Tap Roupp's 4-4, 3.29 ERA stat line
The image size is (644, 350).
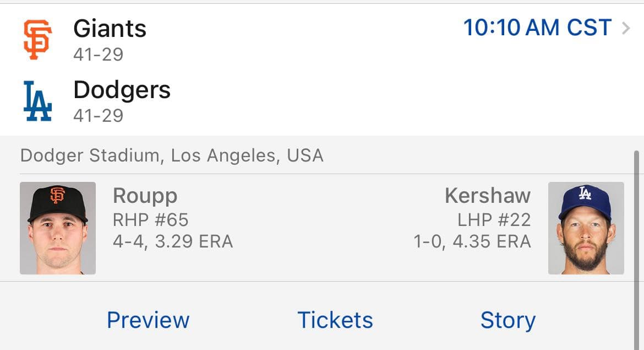point(173,241)
